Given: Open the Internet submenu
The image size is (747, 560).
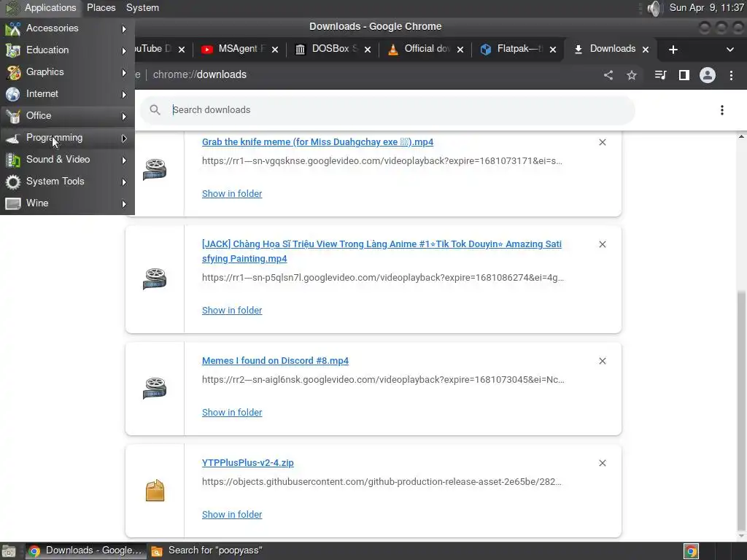Looking at the screenshot, I should tap(67, 94).
